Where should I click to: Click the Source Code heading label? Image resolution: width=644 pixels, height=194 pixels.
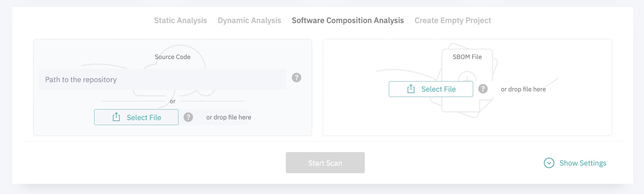(173, 57)
